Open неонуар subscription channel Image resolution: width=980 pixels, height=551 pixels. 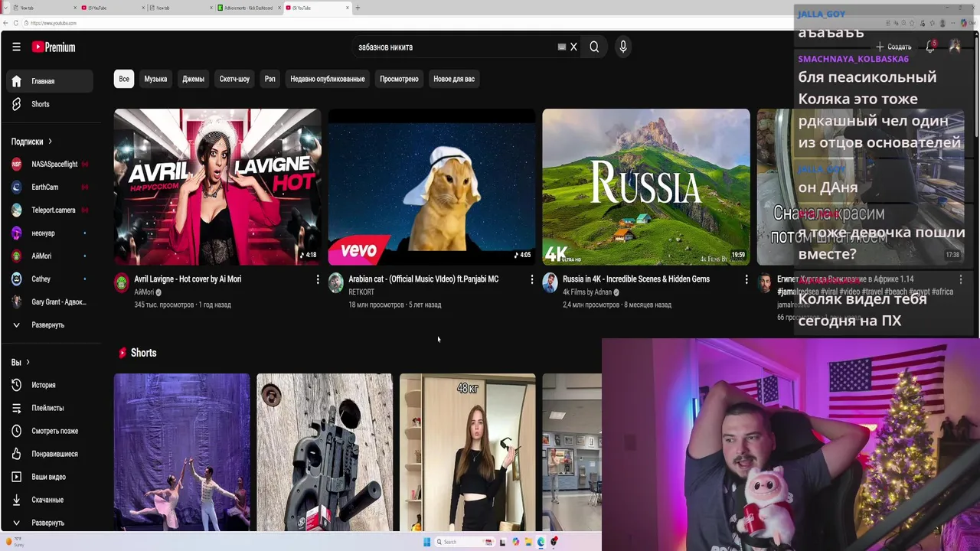50,233
